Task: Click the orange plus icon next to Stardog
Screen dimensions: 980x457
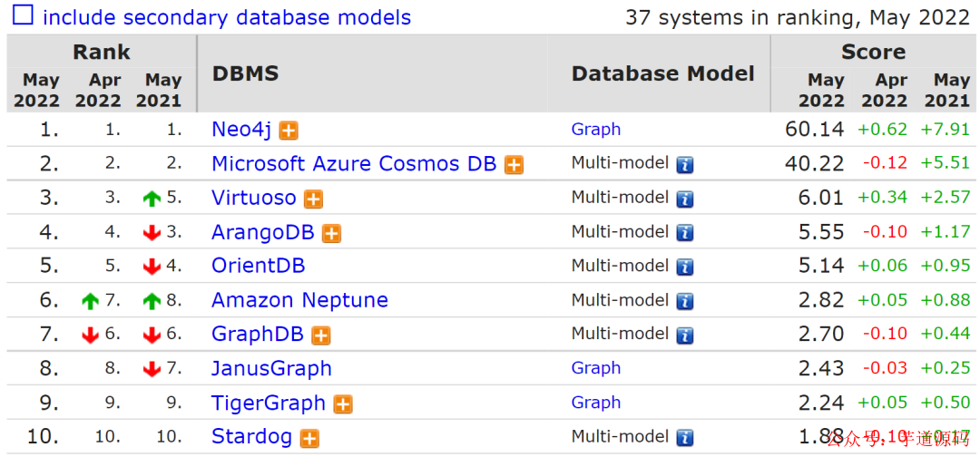Action: pos(309,438)
